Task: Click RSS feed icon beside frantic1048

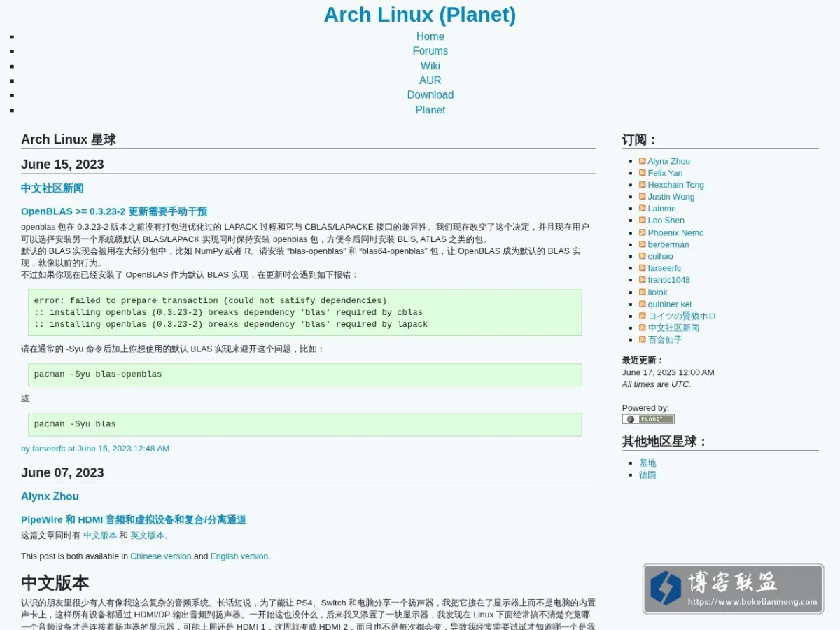Action: coord(643,280)
